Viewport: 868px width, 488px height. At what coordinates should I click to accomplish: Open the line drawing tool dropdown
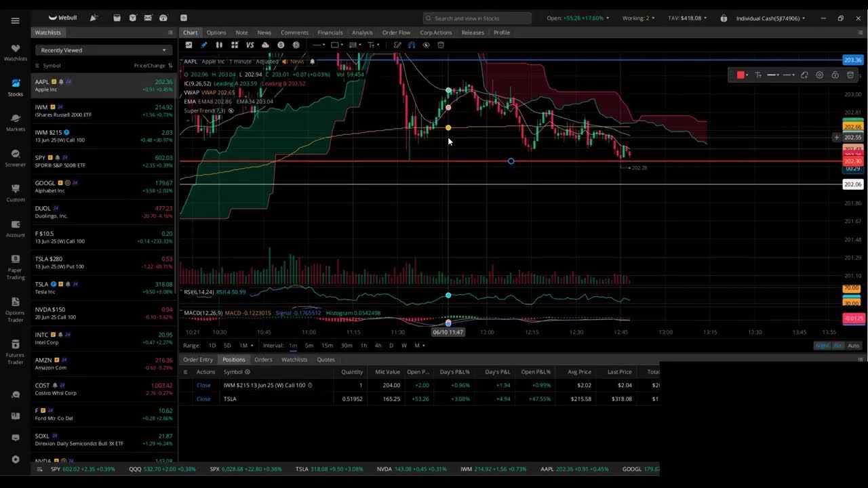click(318, 45)
